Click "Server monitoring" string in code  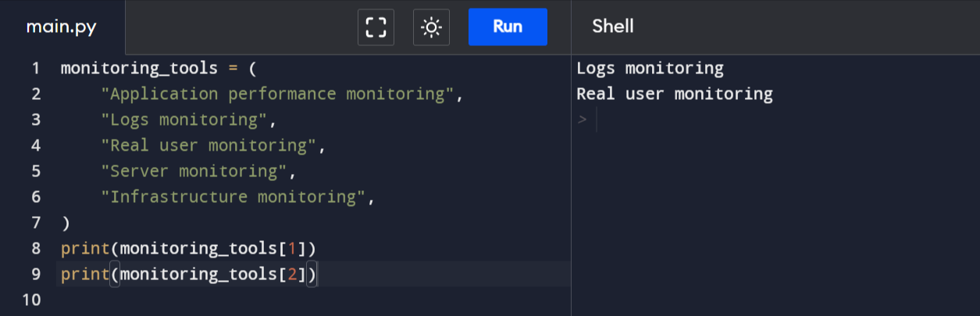pyautogui.click(x=194, y=171)
